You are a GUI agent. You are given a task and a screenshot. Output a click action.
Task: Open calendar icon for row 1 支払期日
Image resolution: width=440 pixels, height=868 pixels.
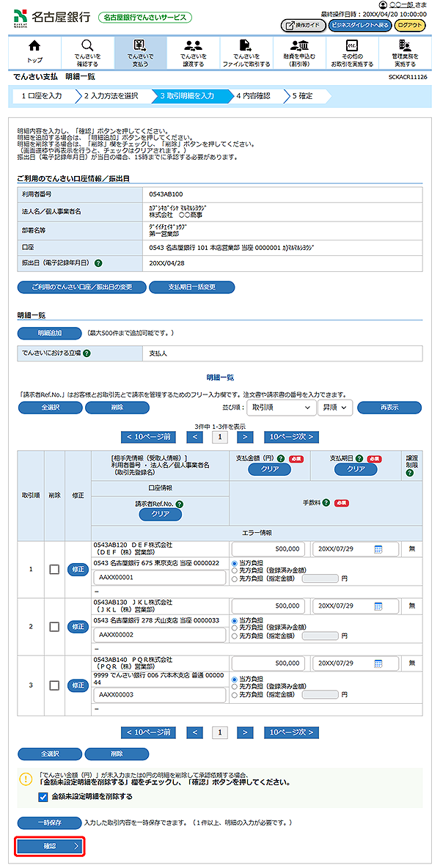click(378, 549)
